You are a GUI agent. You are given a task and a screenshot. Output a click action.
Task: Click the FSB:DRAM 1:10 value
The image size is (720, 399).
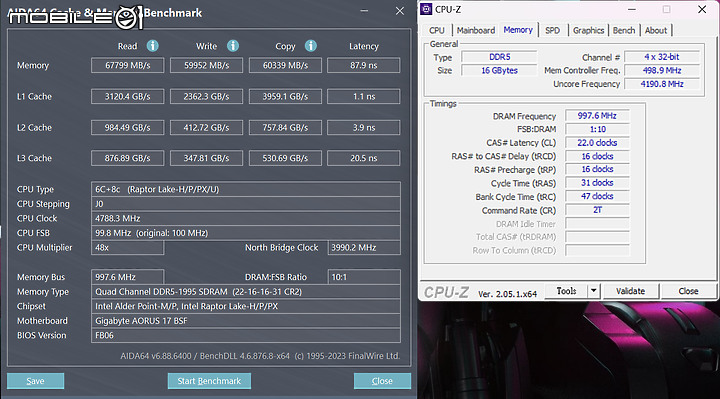pos(597,129)
